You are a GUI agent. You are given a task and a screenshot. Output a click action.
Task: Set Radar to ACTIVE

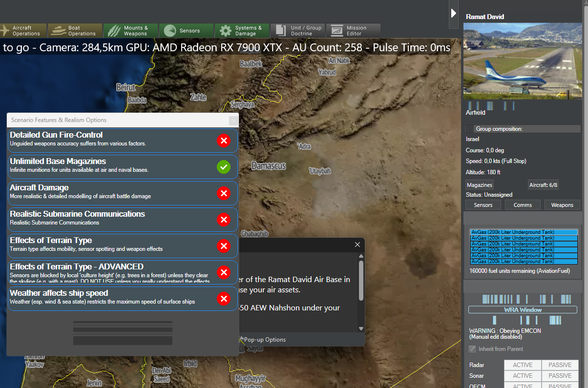pos(522,365)
